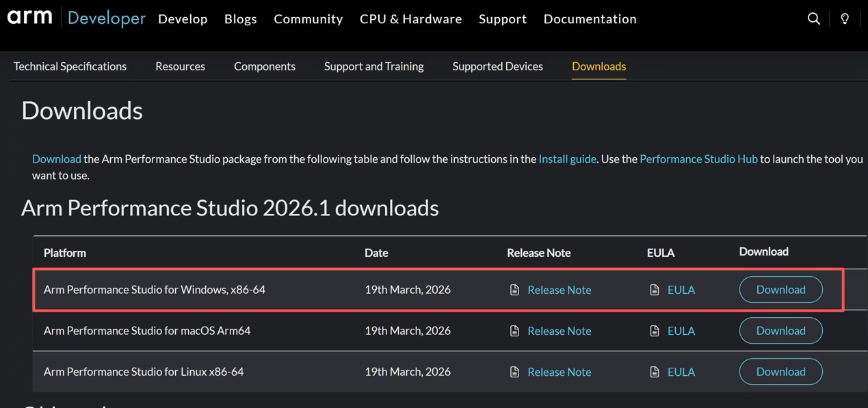Download Performance Studio for Windows x86-64

coord(780,290)
